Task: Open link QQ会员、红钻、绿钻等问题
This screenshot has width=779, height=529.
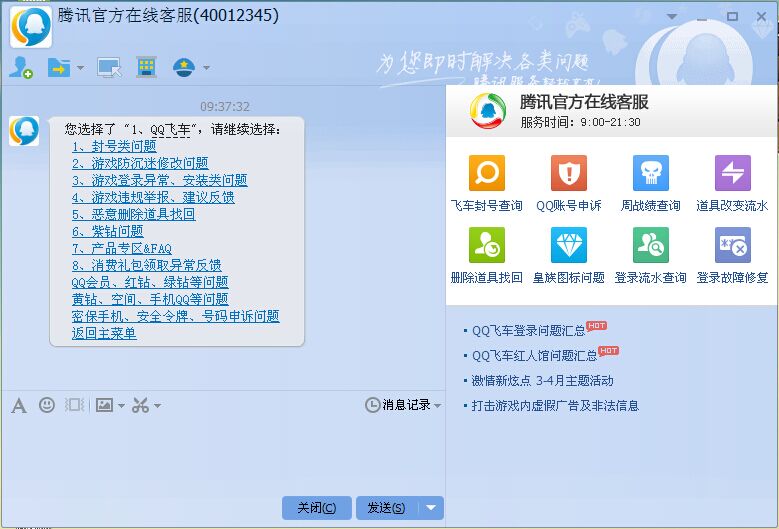Action: point(150,282)
